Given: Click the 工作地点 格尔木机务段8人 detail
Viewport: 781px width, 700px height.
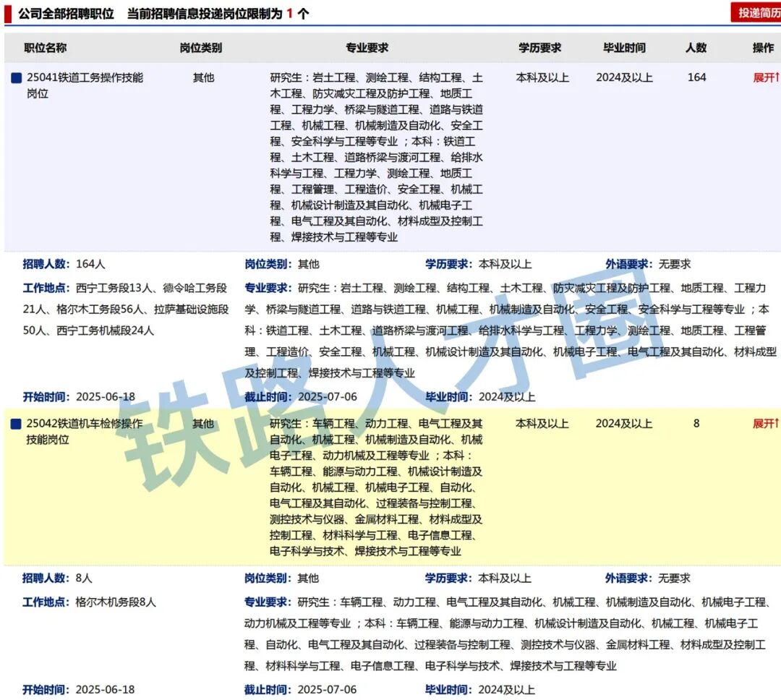Looking at the screenshot, I should point(89,602).
